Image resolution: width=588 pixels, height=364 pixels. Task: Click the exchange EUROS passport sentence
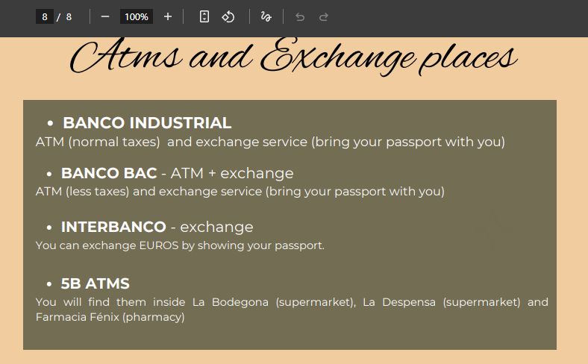point(180,245)
